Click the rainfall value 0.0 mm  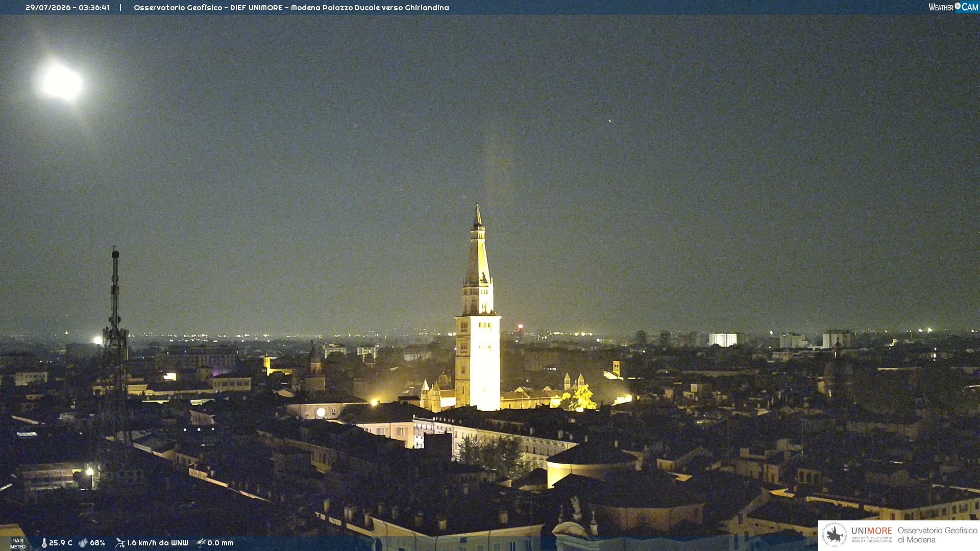click(x=220, y=543)
